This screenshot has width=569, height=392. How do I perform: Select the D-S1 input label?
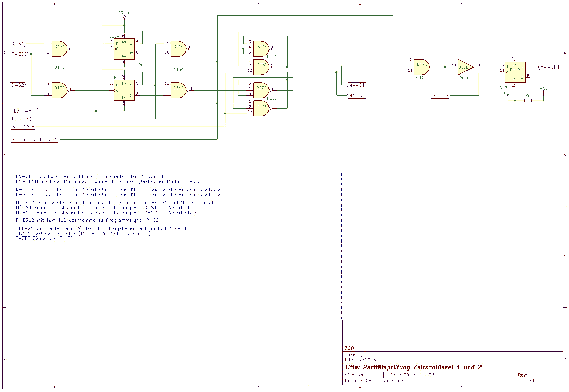click(x=18, y=44)
